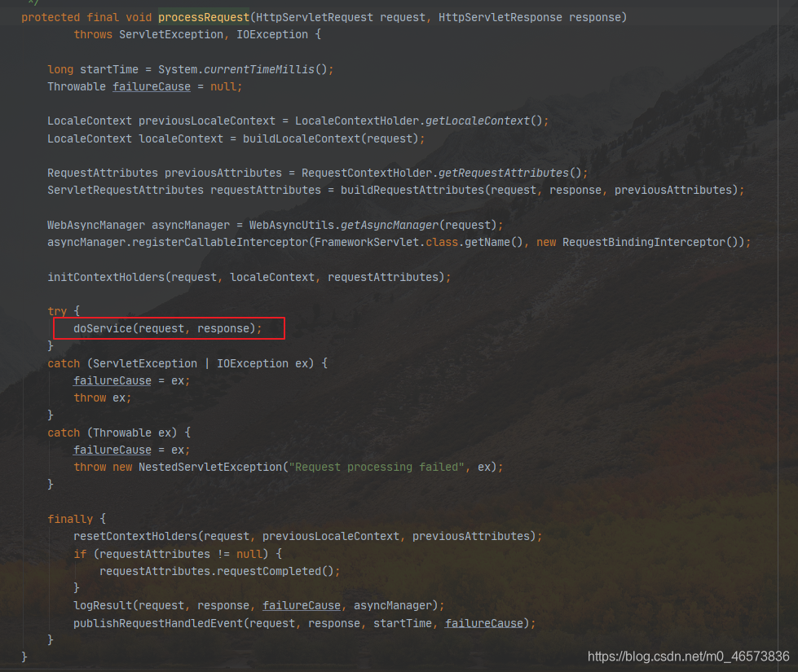Click the catch ServletException | IOException line
Viewport: 798px width, 672px height.
187,364
